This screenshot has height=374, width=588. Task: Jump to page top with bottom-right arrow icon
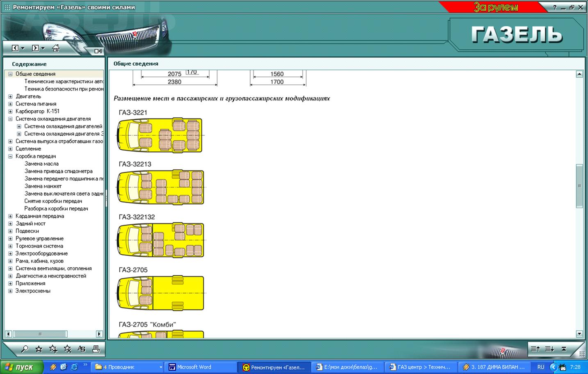[564, 349]
